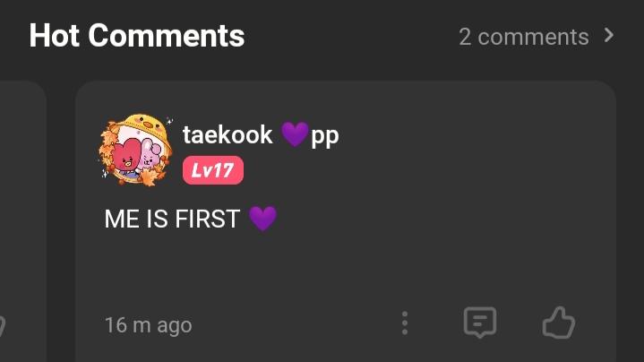
Task: Tap the yellow chick hat on avatar frame
Action: tap(147, 125)
